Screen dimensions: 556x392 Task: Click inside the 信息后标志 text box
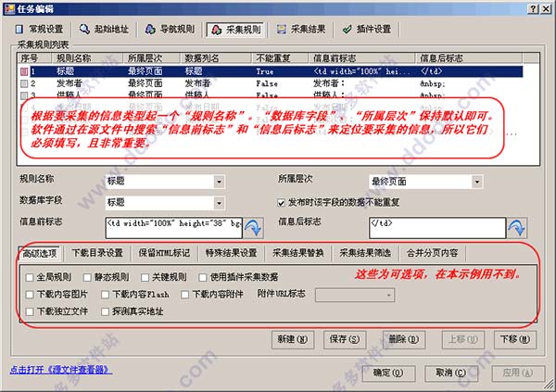pyautogui.click(x=437, y=228)
